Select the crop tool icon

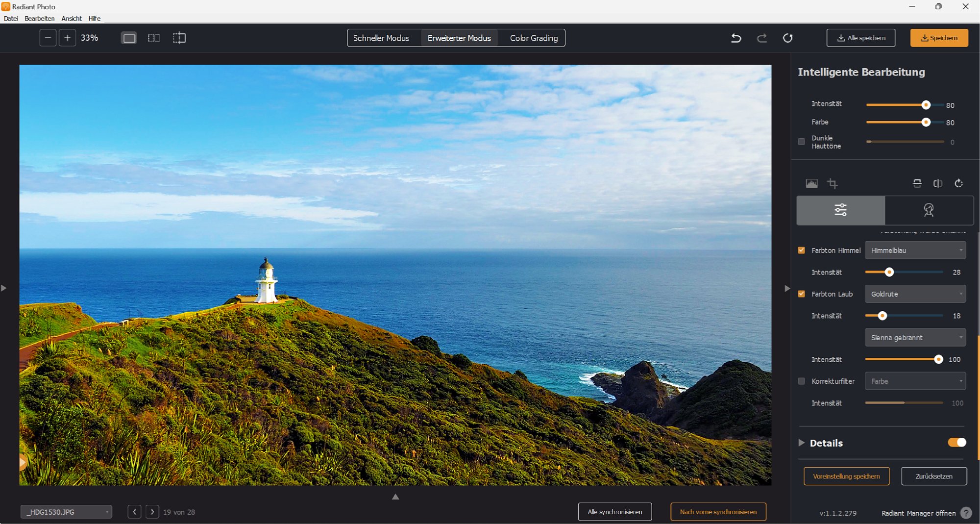point(832,183)
